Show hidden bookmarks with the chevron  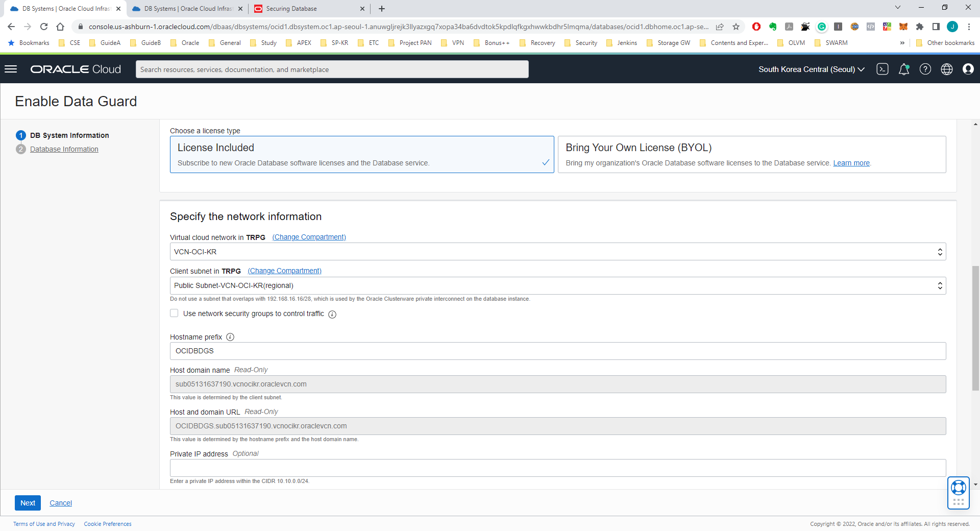coord(902,43)
